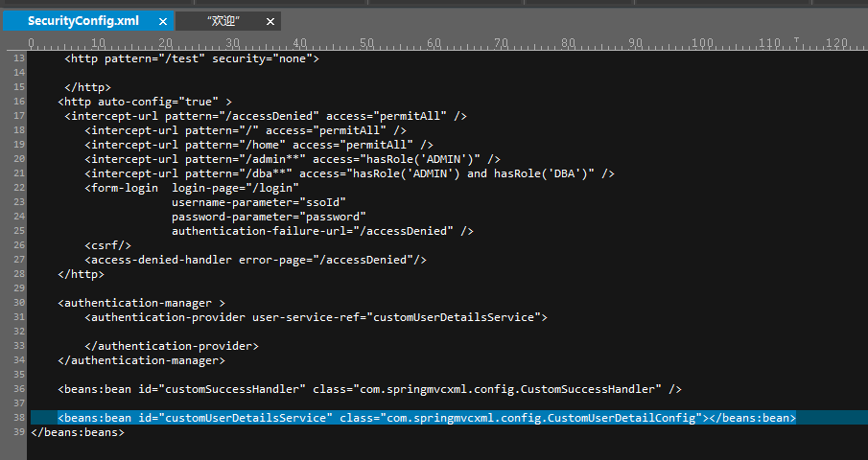Click username-parameter="ssoId" line
The width and height of the screenshot is (868, 460).
[259, 202]
